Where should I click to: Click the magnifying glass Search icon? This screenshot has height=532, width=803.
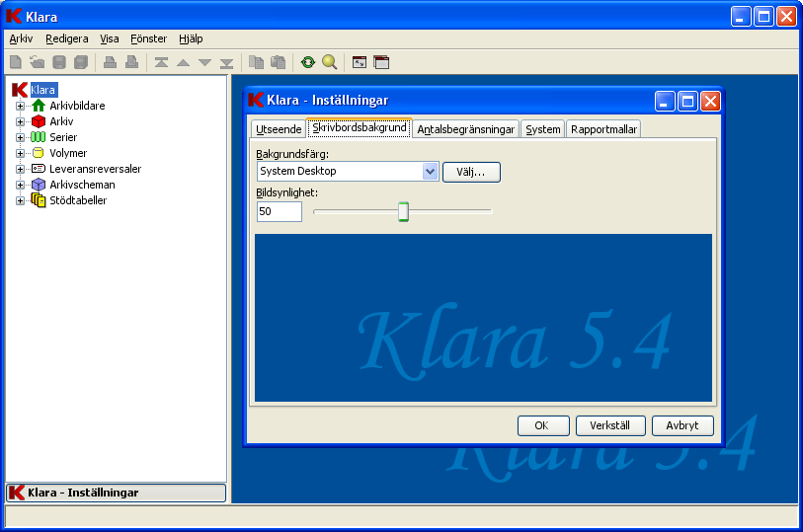coord(329,62)
